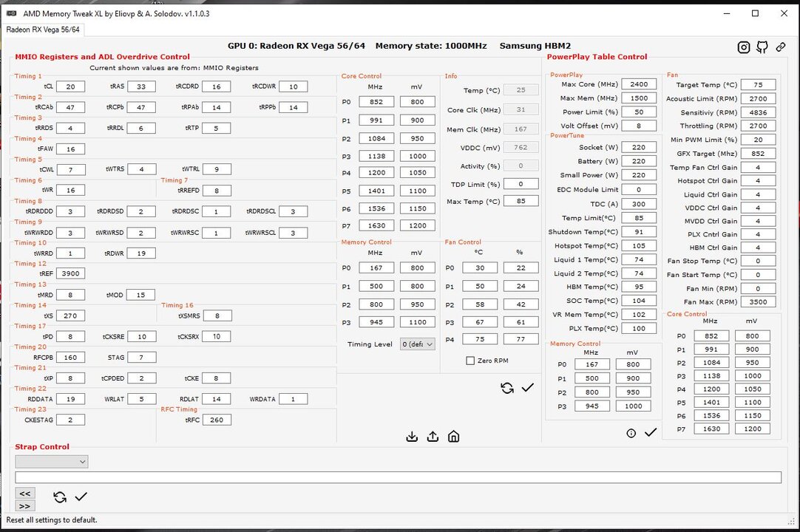Click the Power Limit (%) field
This screenshot has width=800, height=532.
pos(639,112)
